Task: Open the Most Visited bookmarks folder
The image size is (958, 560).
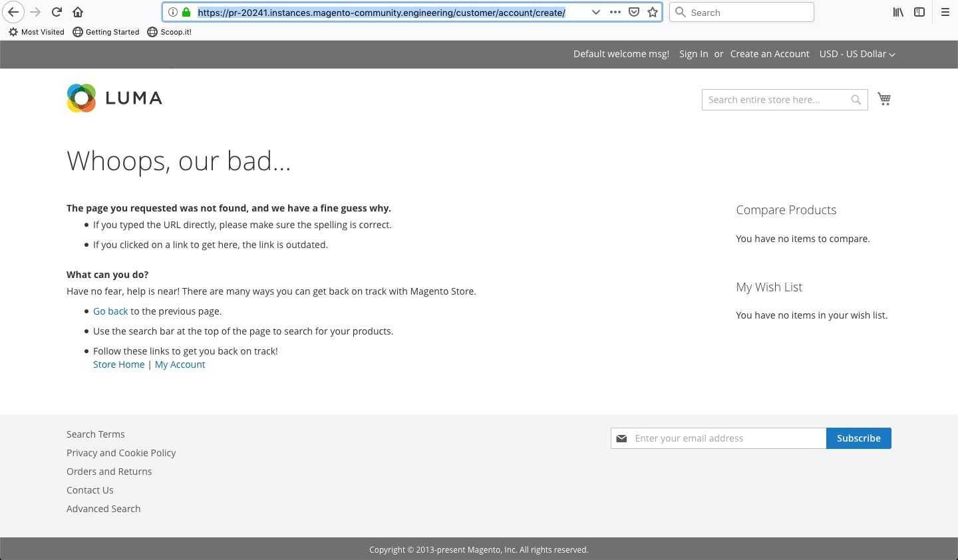Action: pyautogui.click(x=37, y=32)
